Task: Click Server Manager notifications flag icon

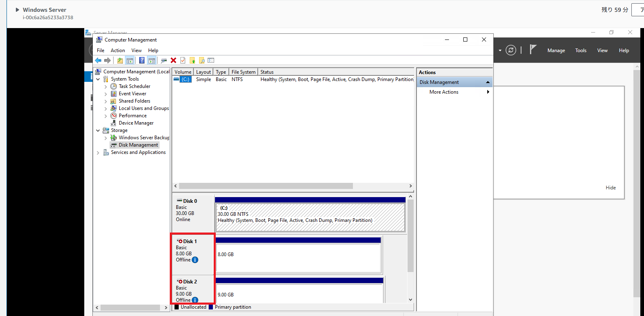Action: click(533, 50)
